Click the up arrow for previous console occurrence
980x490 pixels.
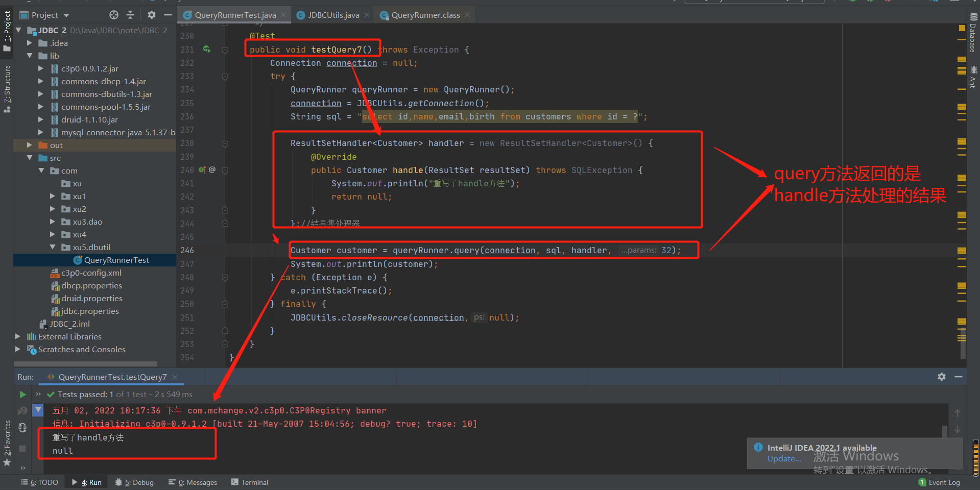[958, 413]
